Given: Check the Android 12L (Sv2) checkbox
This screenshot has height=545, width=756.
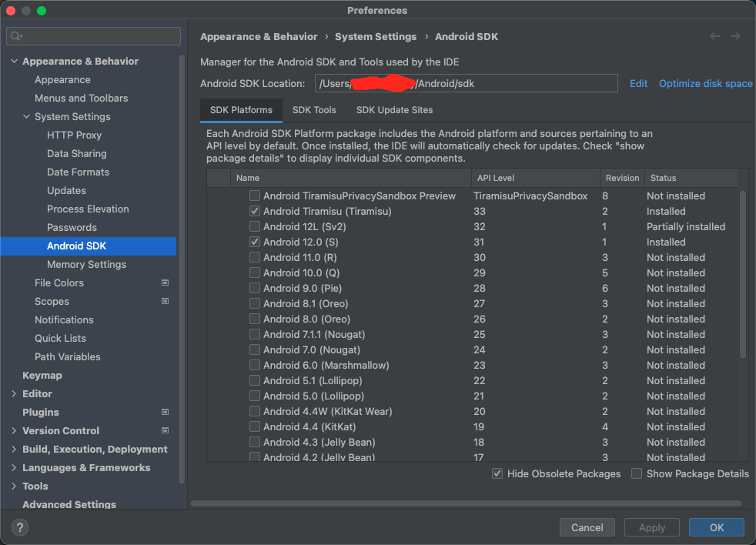Looking at the screenshot, I should coord(255,226).
